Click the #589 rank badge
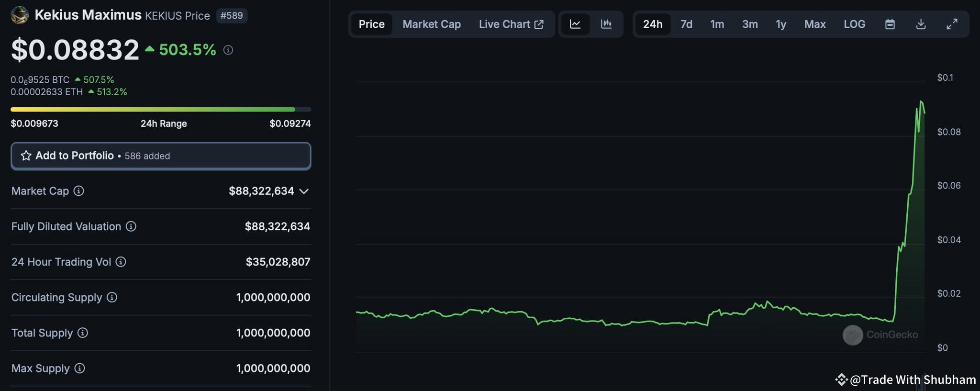980x391 pixels. tap(232, 15)
